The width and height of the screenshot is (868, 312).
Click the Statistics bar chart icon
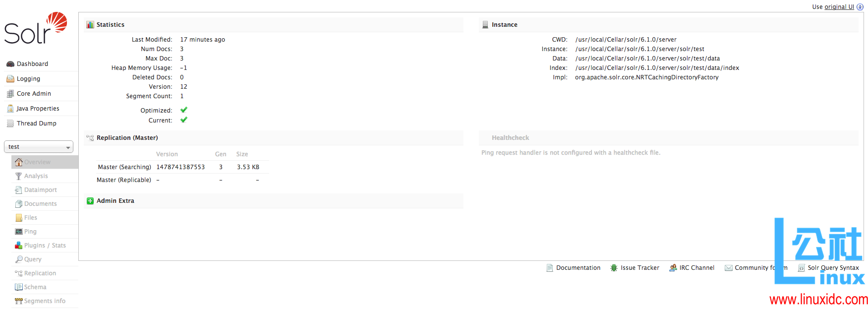click(x=90, y=25)
